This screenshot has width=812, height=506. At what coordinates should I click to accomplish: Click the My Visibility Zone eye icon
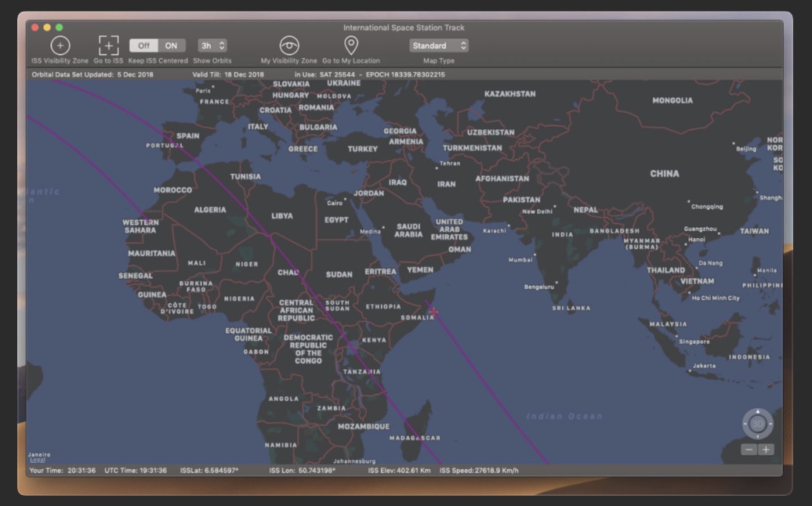(289, 45)
